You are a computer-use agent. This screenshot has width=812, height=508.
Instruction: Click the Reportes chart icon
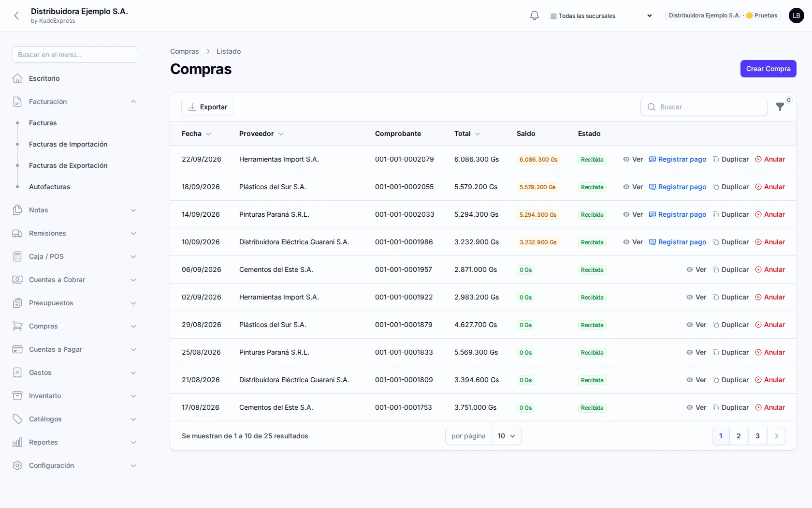point(17,442)
